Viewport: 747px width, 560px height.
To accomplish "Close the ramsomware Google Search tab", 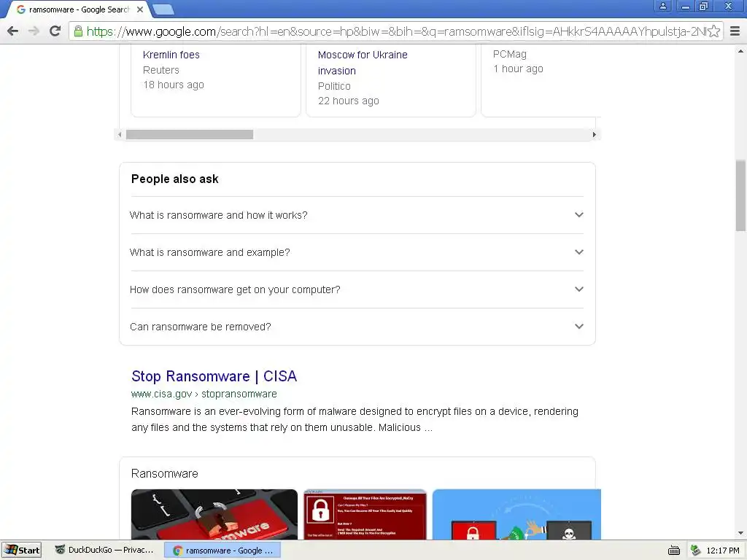I will [x=140, y=9].
